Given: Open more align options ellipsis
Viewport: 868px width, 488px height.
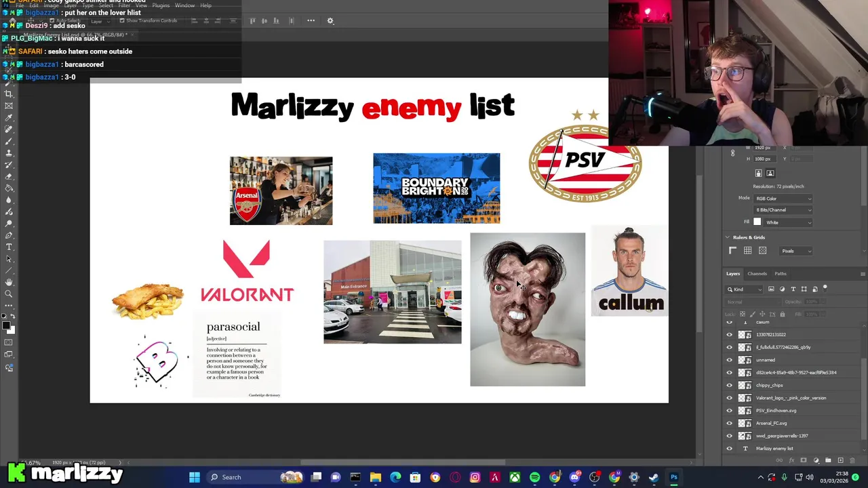Looking at the screenshot, I should [x=311, y=20].
